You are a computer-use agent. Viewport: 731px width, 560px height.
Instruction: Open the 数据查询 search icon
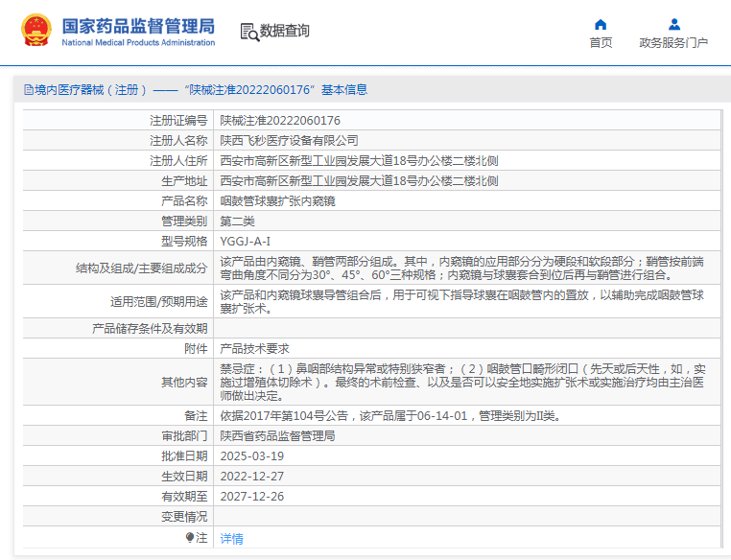(x=249, y=33)
